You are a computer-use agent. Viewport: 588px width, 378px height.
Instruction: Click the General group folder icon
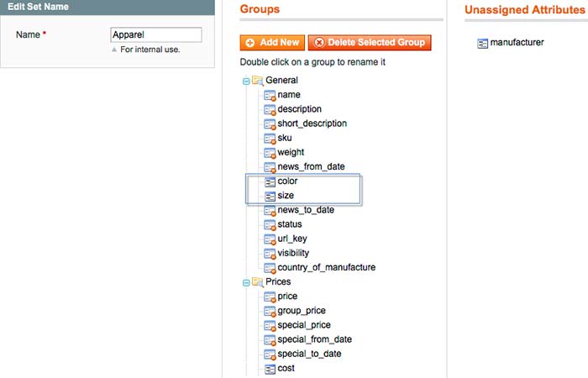[257, 81]
